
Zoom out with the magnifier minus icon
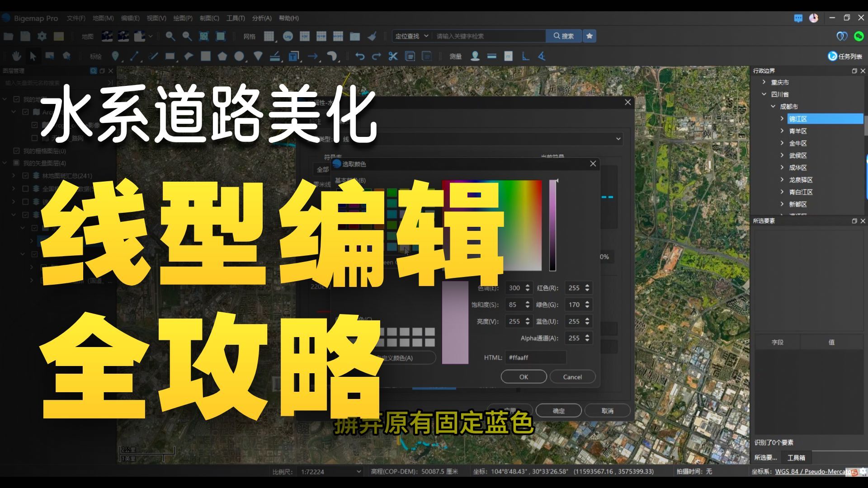(187, 36)
